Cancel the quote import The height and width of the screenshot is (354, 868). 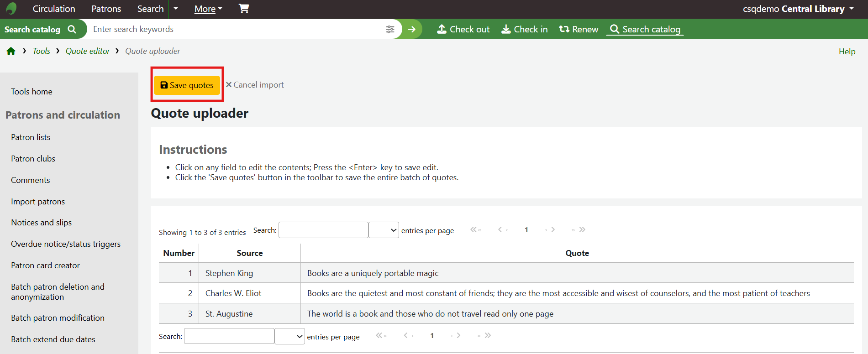(255, 85)
